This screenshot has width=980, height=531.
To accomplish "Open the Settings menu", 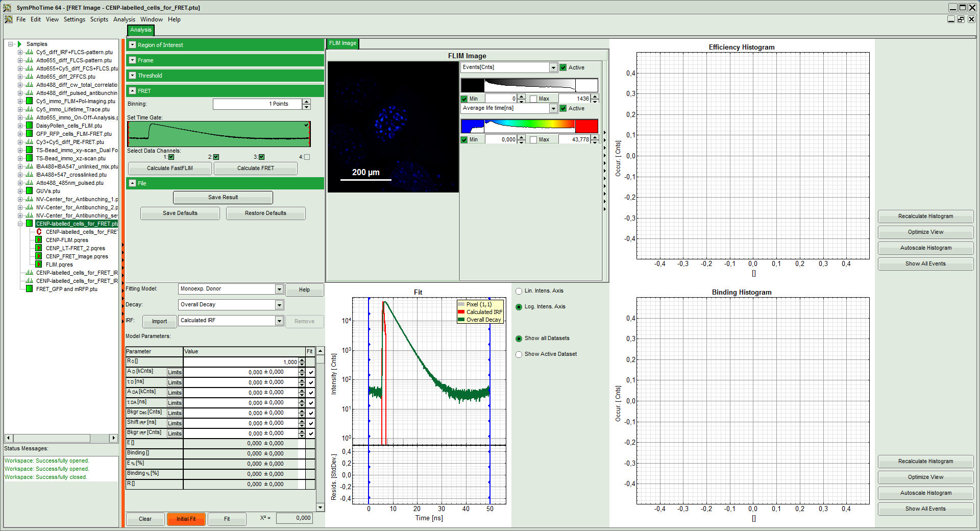I will [x=75, y=19].
